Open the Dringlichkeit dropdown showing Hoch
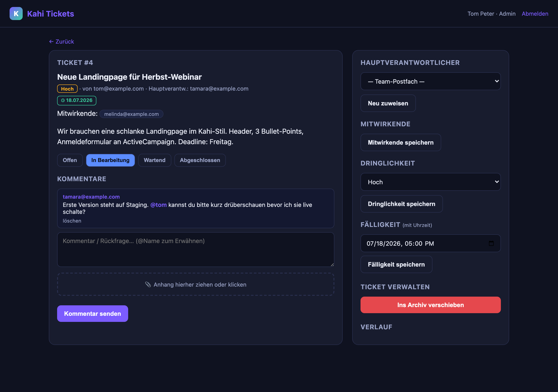The image size is (558, 392). pos(430,182)
